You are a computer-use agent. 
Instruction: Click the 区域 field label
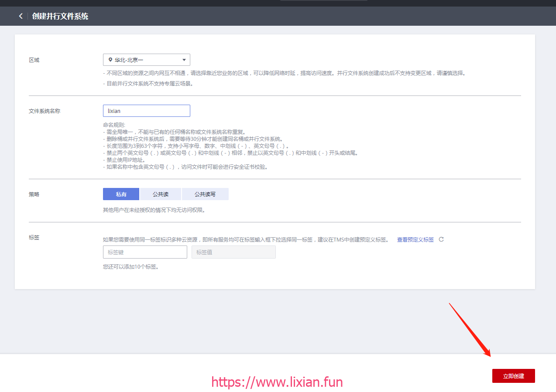point(34,60)
